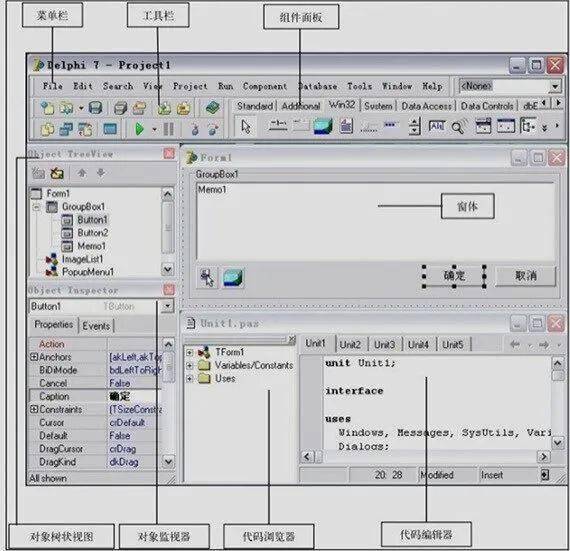Expand the Anchors property node

point(34,357)
